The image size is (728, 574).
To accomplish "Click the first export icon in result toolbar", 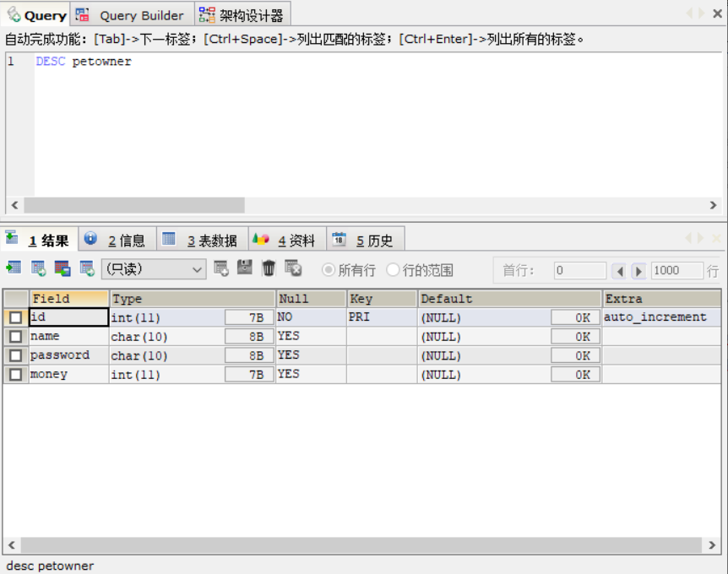I will [x=14, y=268].
